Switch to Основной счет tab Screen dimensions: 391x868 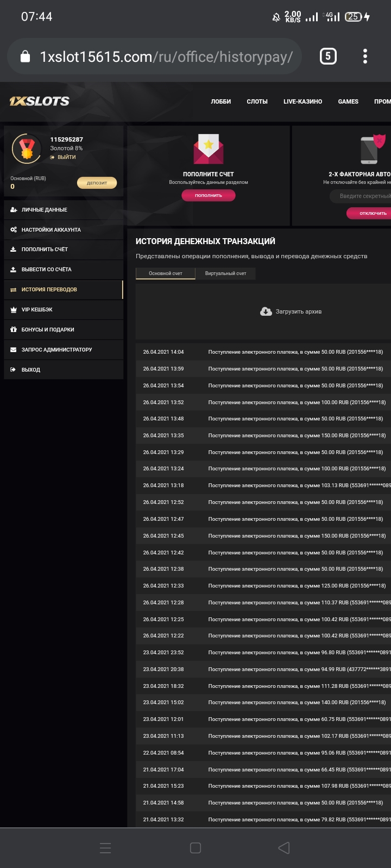pyautogui.click(x=166, y=273)
